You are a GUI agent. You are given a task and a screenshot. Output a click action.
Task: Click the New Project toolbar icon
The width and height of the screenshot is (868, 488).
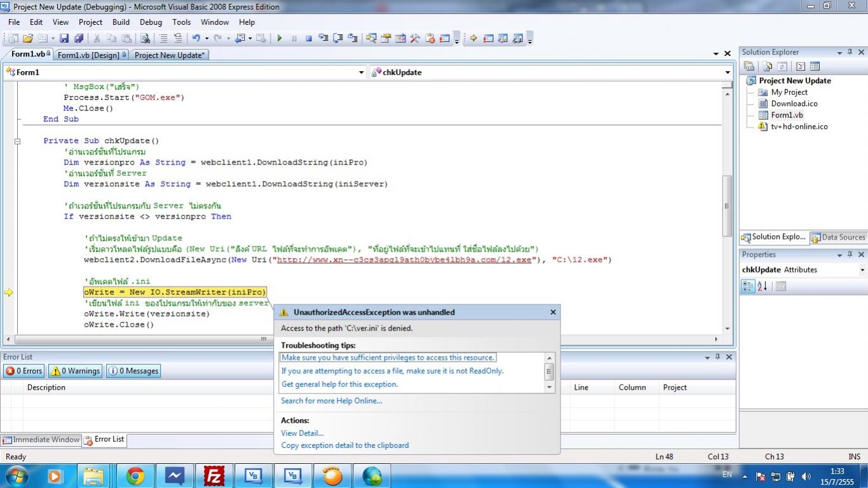[x=13, y=38]
